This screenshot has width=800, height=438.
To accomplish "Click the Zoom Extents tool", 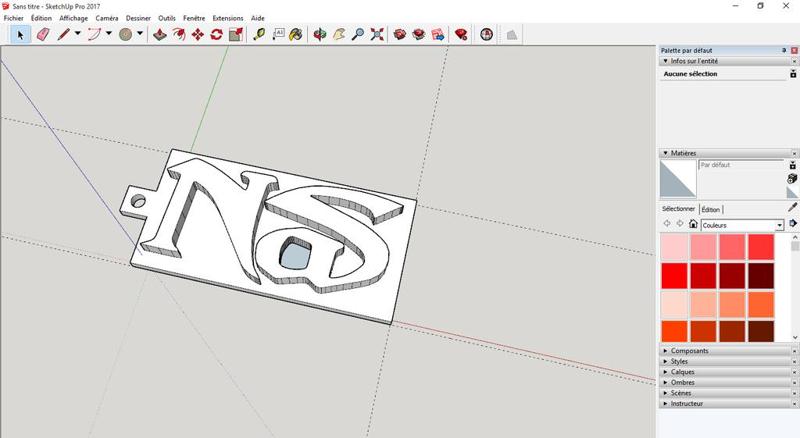I will click(377, 35).
